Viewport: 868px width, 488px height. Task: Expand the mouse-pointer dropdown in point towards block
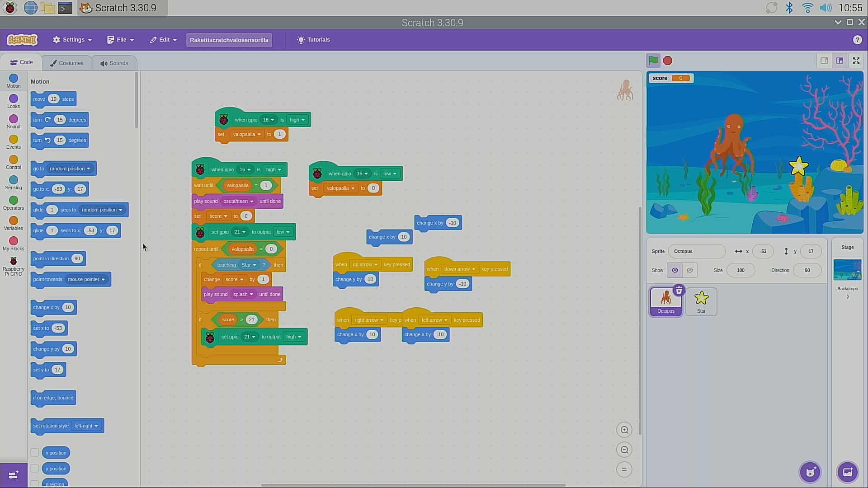(x=86, y=279)
